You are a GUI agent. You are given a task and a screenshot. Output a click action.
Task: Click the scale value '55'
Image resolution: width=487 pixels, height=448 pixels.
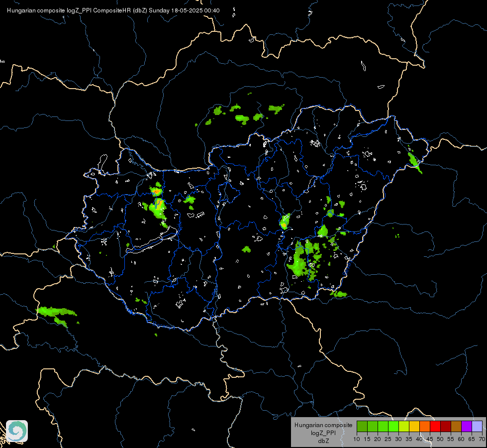(451, 440)
